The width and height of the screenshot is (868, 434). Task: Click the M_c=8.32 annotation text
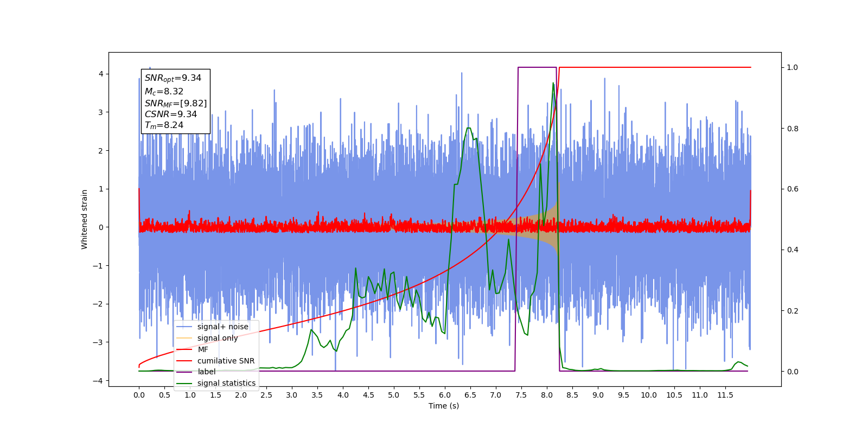pyautogui.click(x=164, y=92)
